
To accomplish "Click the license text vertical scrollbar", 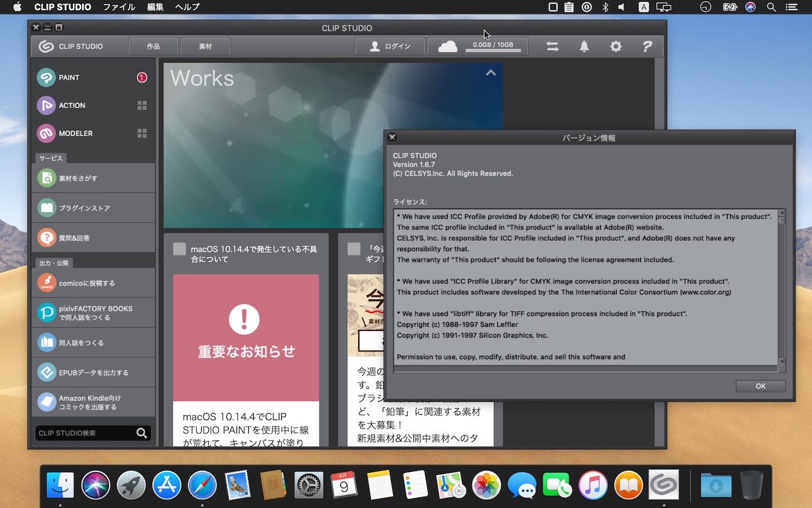I will 782,287.
